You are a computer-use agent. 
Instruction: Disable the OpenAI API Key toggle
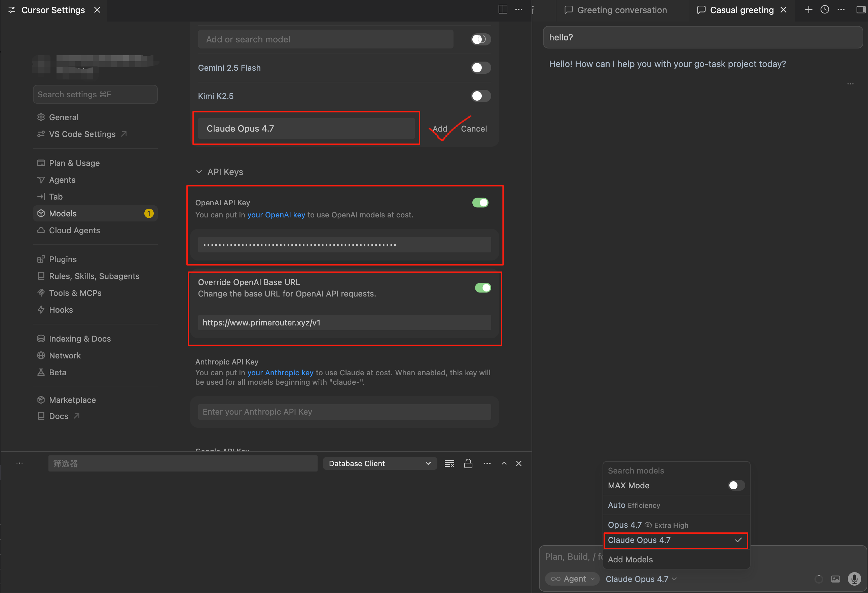point(480,203)
